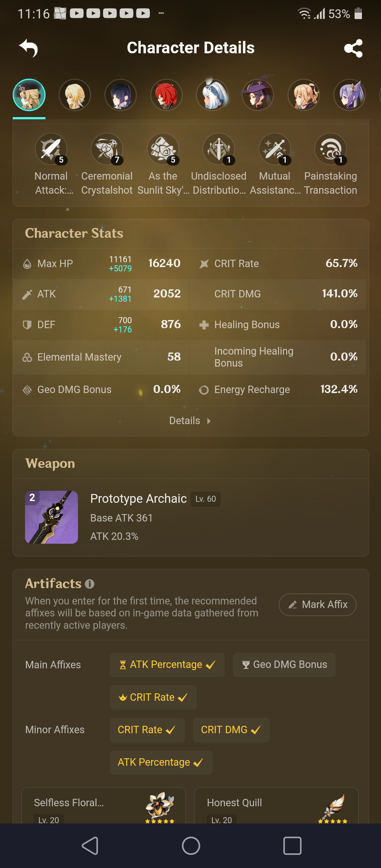Toggle the CRIT DMG minor affix
The width and height of the screenshot is (381, 868).
(x=231, y=730)
